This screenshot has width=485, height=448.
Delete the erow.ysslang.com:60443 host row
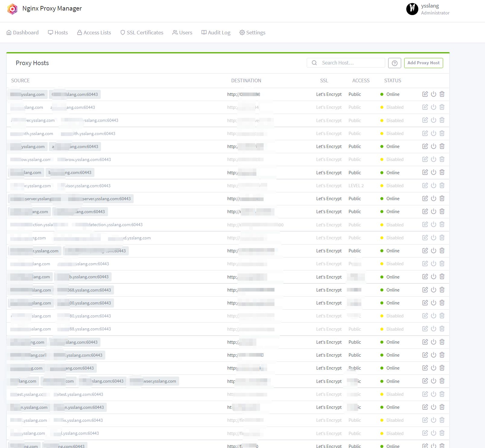pyautogui.click(x=442, y=159)
